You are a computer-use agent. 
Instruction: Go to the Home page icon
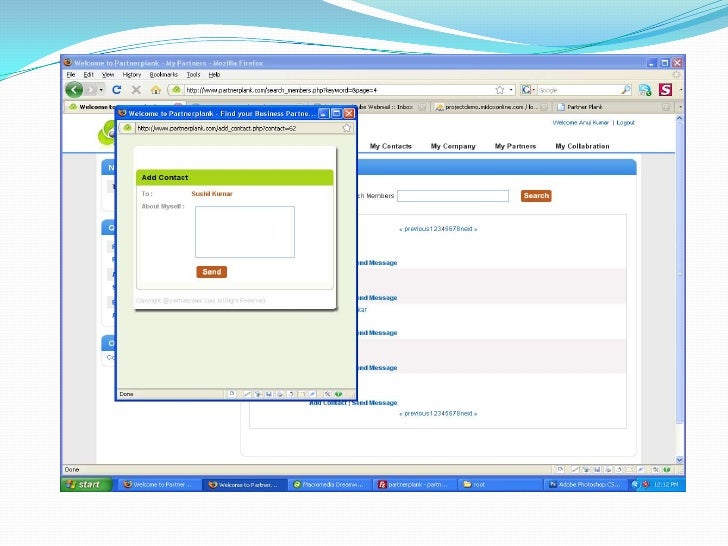(x=156, y=90)
